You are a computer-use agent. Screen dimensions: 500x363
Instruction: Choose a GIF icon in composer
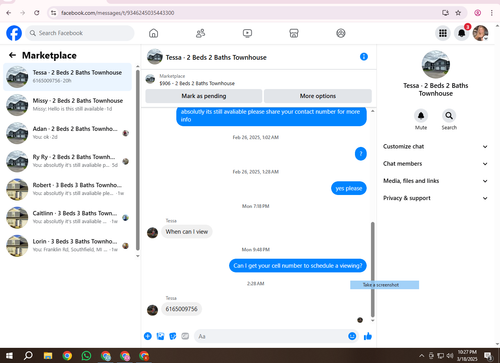tap(185, 336)
